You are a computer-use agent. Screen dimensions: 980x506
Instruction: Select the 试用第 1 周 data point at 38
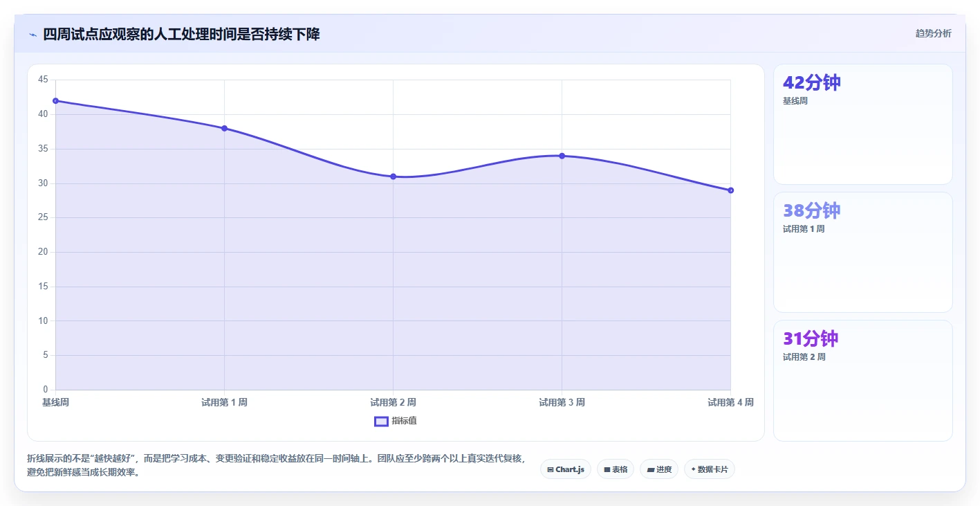coord(224,128)
